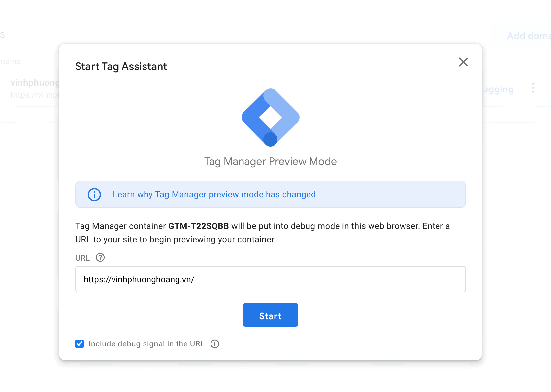
Task: Click the Tag Manager logo icon
Action: 271,117
